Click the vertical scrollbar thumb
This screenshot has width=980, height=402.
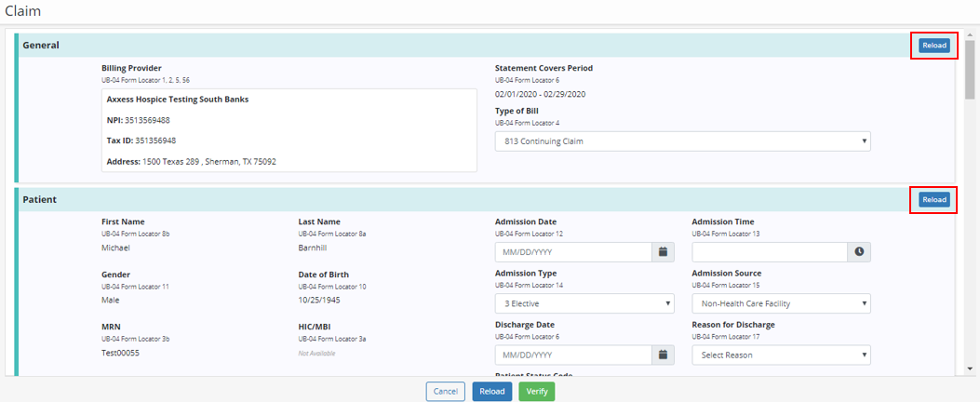click(971, 70)
